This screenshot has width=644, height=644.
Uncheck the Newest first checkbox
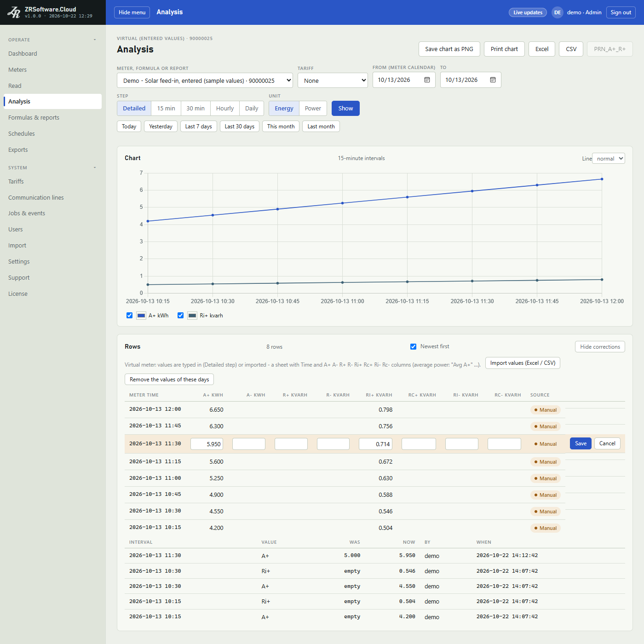point(413,347)
